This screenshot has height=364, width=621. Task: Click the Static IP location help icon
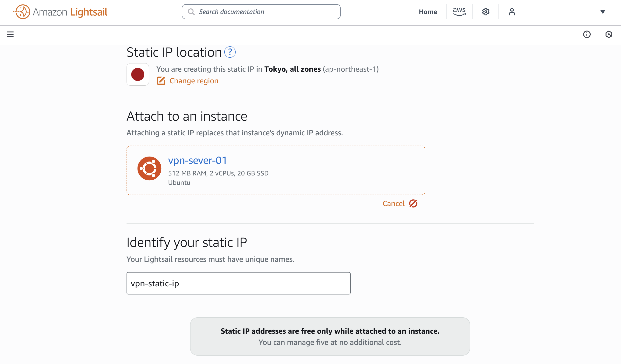coord(230,52)
